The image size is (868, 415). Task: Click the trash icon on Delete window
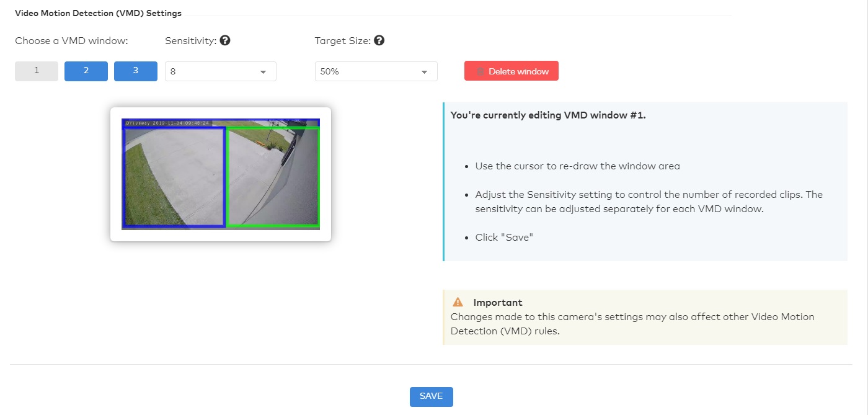coord(480,71)
